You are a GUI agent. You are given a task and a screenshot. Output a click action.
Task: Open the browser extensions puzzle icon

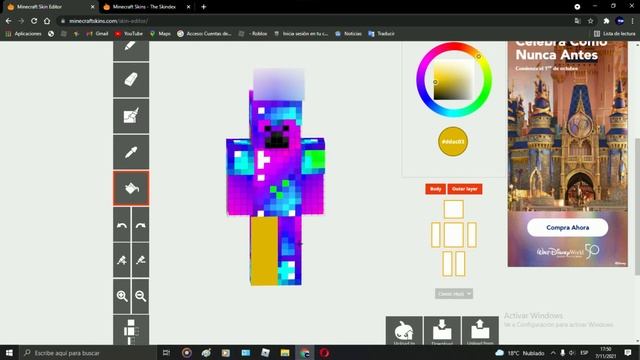pos(606,21)
